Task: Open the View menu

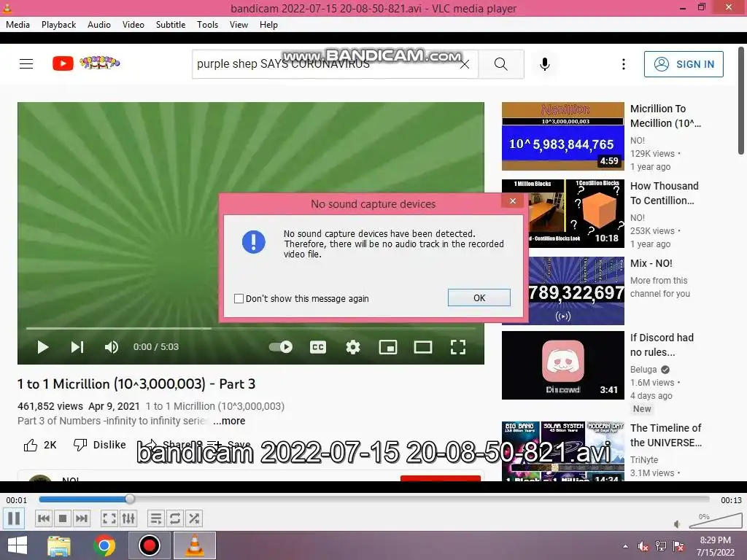Action: click(x=239, y=25)
